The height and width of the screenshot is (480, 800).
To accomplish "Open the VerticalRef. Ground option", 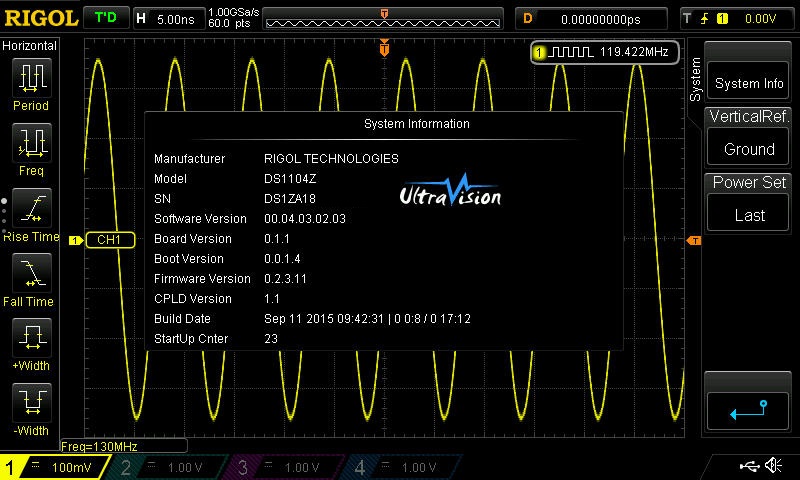I will point(749,138).
